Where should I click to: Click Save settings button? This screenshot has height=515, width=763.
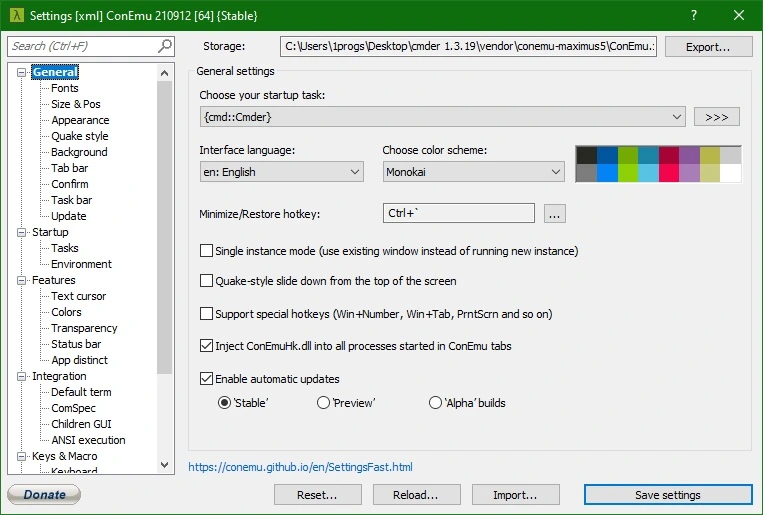[668, 495]
